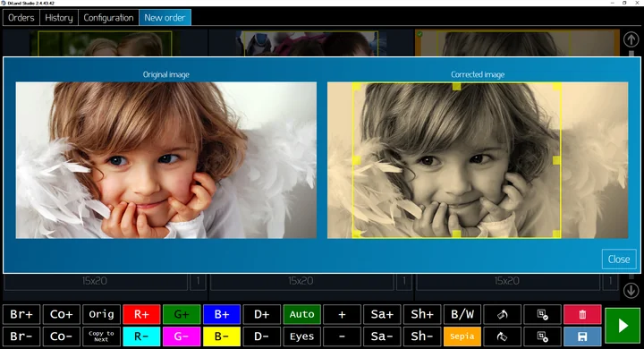Decrease brightness with Br-
Image resolution: width=644 pixels, height=349 pixels.
[x=21, y=336]
